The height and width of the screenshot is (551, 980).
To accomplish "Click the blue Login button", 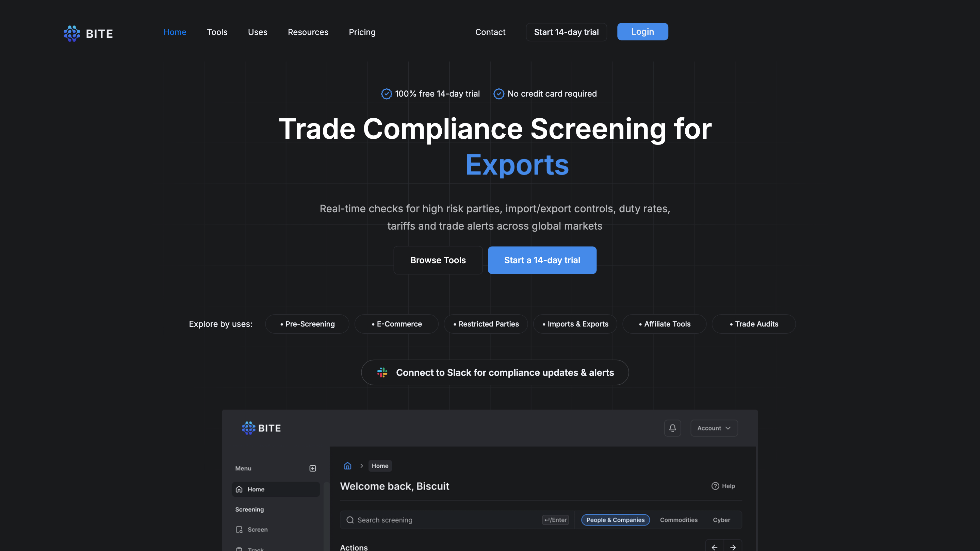I will [x=642, y=32].
